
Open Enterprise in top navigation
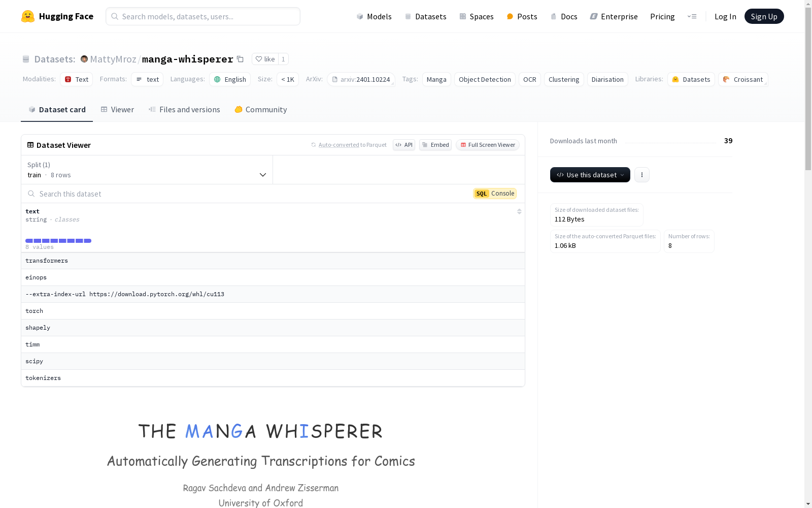pyautogui.click(x=614, y=16)
